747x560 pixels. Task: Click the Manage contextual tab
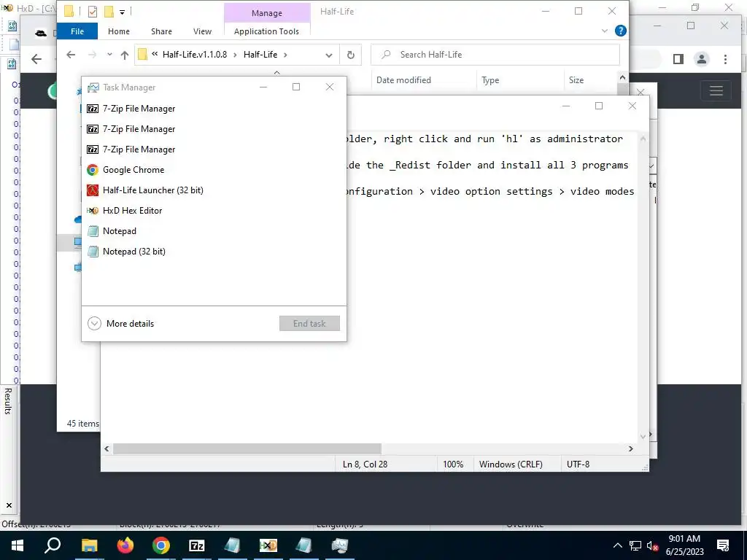point(267,13)
